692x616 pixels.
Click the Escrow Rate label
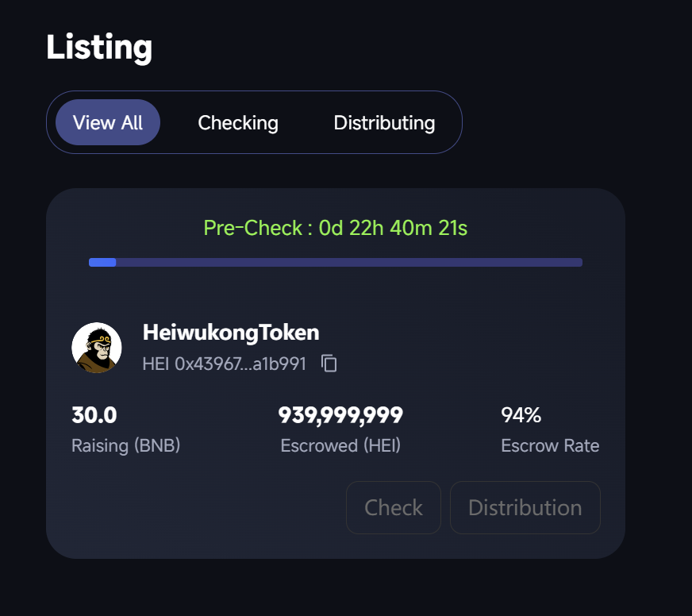coord(550,445)
